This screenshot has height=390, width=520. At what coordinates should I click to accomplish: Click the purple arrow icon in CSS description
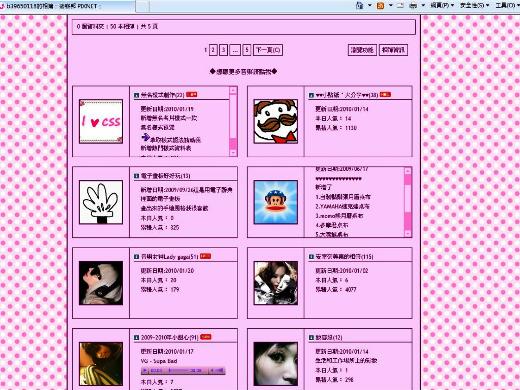(145, 137)
